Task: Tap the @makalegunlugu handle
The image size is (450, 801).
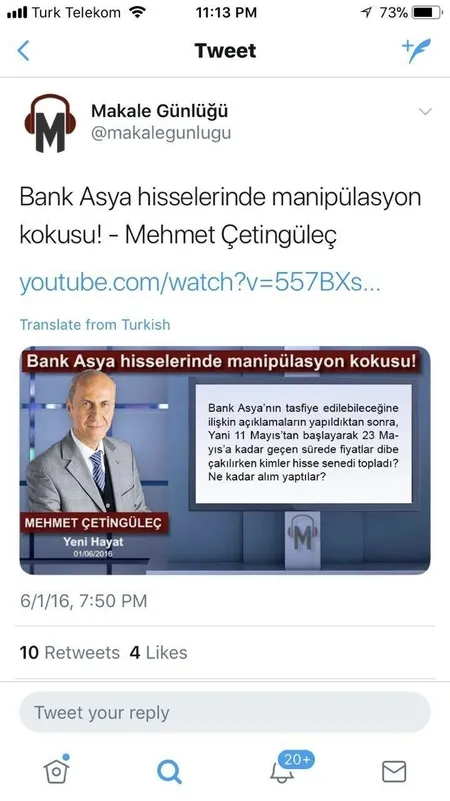Action: pos(161,133)
